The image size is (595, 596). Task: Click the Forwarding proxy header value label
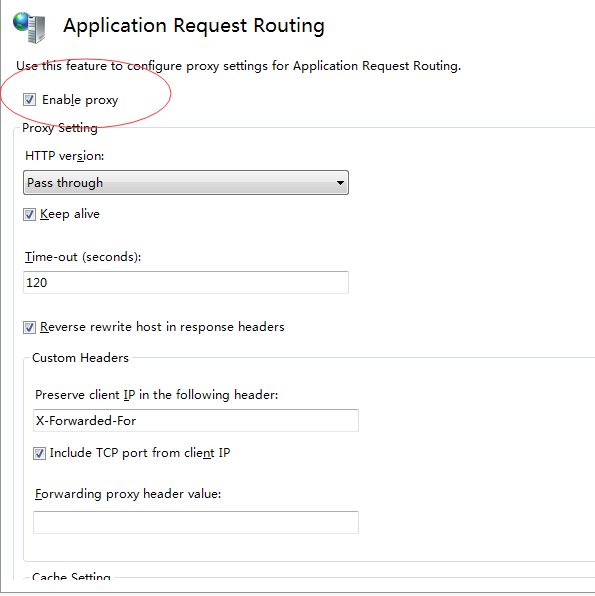point(128,494)
